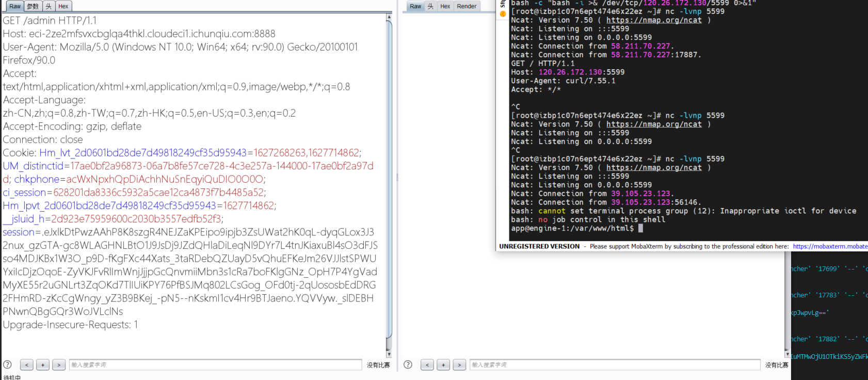Click the Sftp side tab in MobaXterm
The image size is (868, 380).
pos(503,4)
